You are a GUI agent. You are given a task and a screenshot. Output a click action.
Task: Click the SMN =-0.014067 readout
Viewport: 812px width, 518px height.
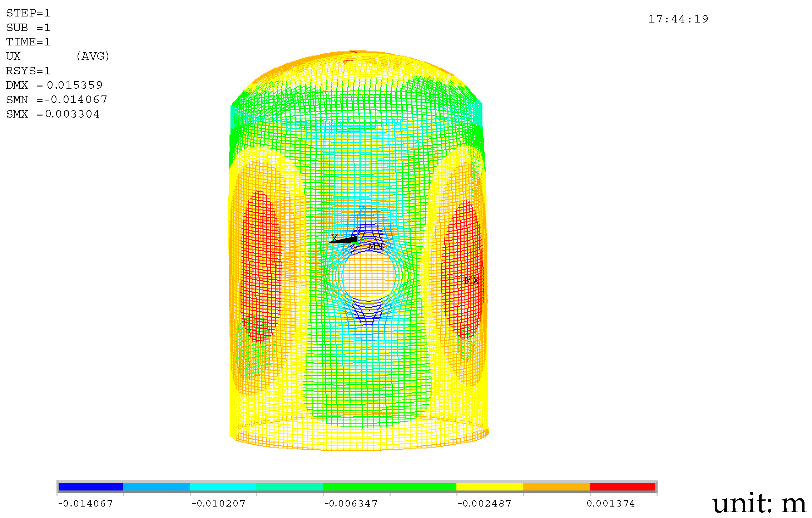pos(56,99)
